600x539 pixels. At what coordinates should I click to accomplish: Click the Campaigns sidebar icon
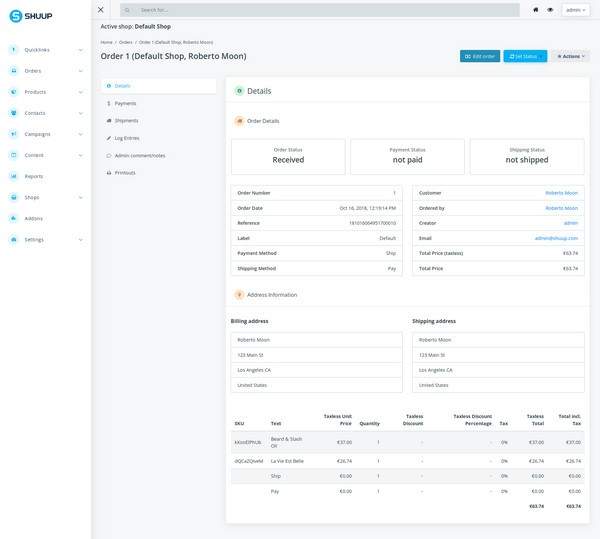(14, 134)
